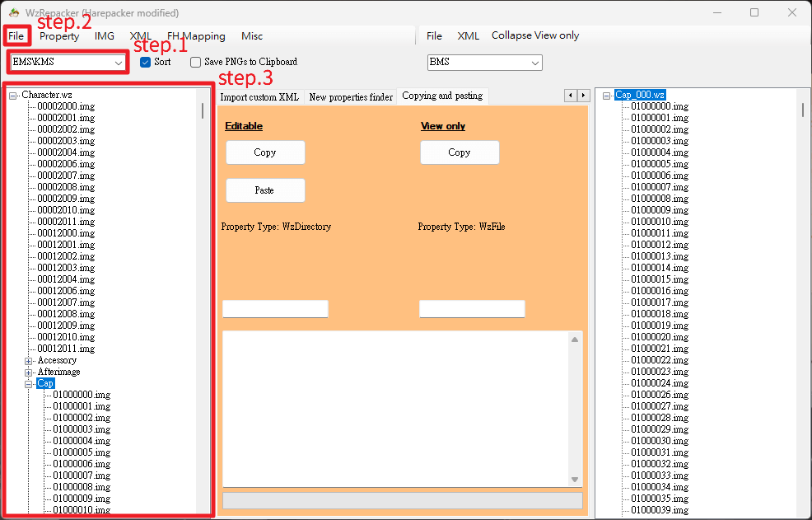Select 00012011.img in left tree
Screen dimensions: 812x520
[66, 349]
